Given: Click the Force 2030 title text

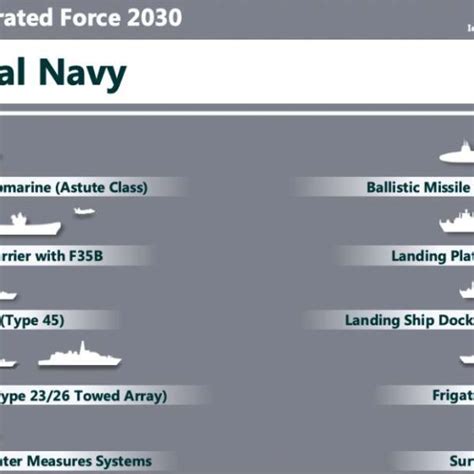Looking at the screenshot, I should tap(121, 17).
